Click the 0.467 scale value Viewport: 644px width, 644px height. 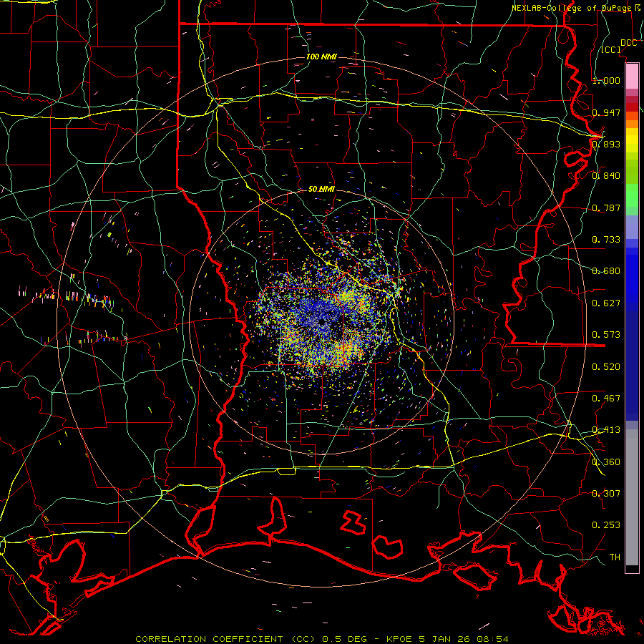tap(606, 399)
